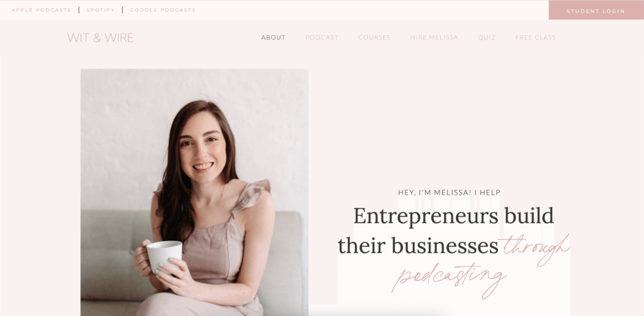
Task: Open the Free Class nav link
Action: click(536, 37)
